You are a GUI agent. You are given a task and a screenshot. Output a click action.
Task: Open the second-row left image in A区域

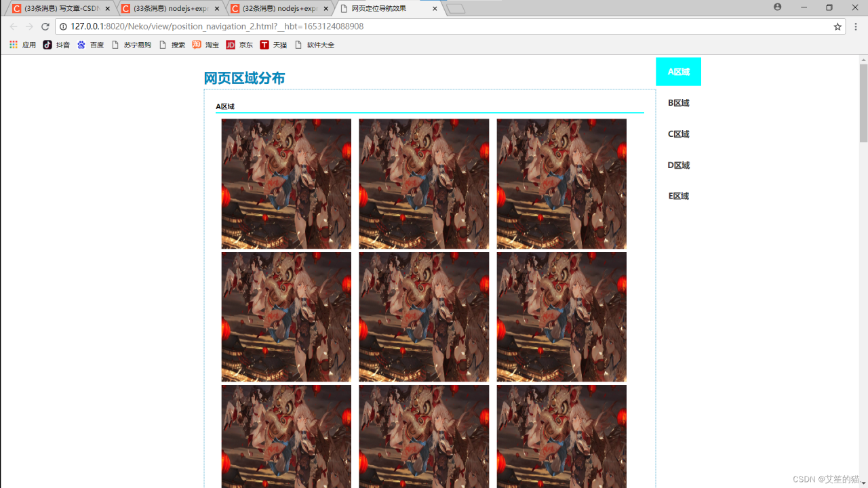click(286, 317)
